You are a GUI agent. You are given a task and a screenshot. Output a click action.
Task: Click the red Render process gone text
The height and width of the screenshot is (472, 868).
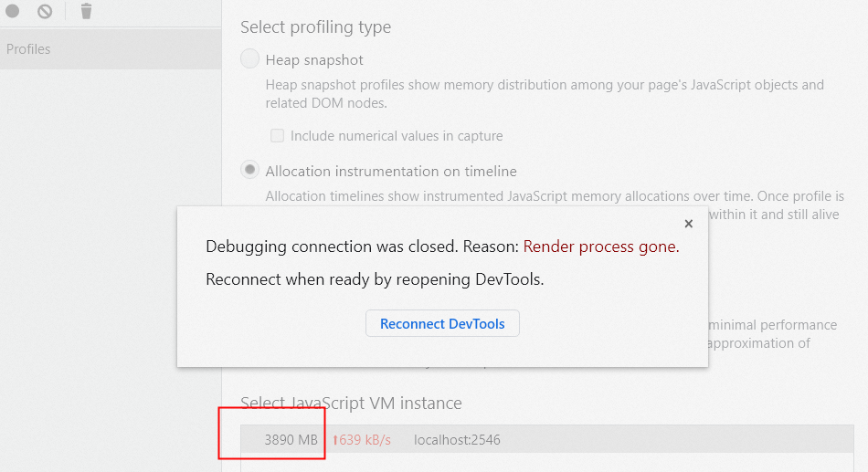(600, 246)
